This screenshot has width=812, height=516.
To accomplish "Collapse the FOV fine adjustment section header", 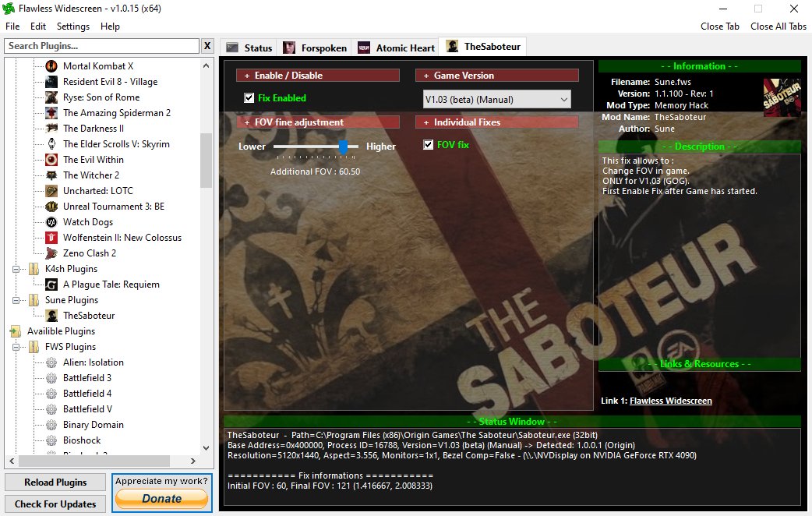I will point(318,122).
